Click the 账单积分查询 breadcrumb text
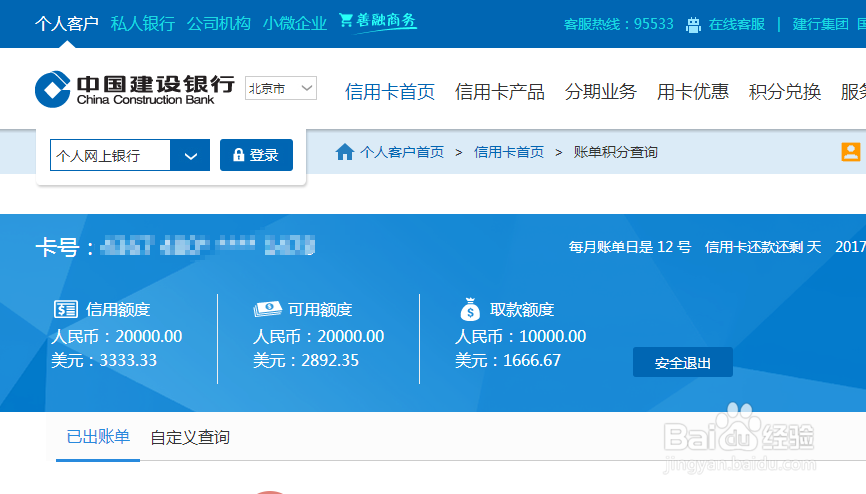This screenshot has height=494, width=866. point(615,152)
